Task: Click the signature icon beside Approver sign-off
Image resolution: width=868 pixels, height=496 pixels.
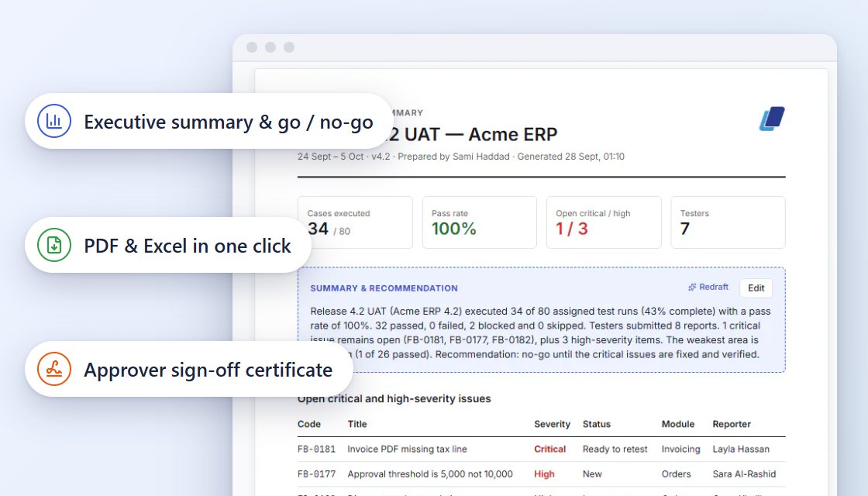Action: pos(54,369)
